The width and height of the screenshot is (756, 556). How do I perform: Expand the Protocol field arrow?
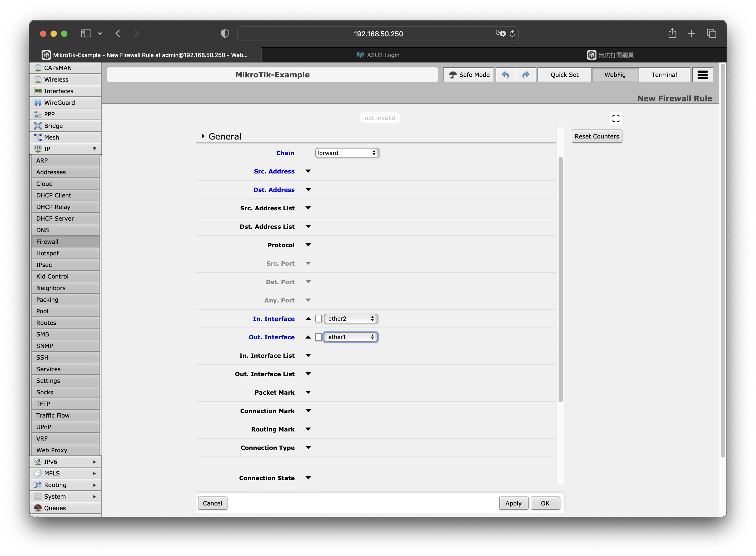tap(308, 245)
